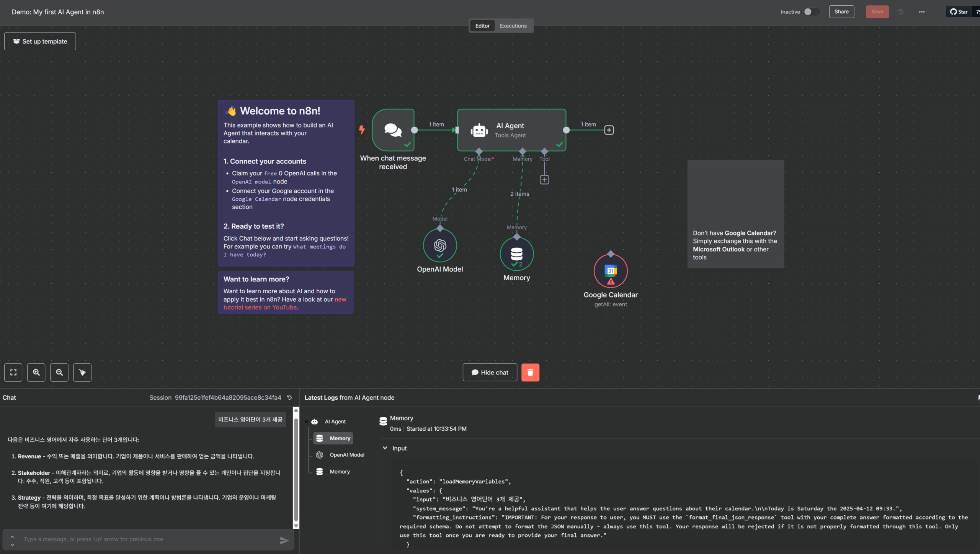Select the last Memory log entry
The width and height of the screenshot is (980, 554).
tap(333, 472)
